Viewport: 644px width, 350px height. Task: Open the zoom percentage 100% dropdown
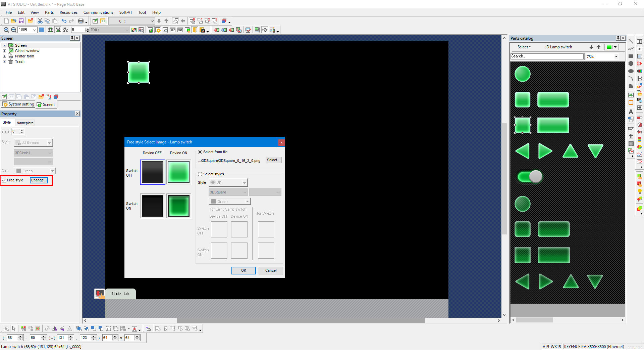coord(34,30)
